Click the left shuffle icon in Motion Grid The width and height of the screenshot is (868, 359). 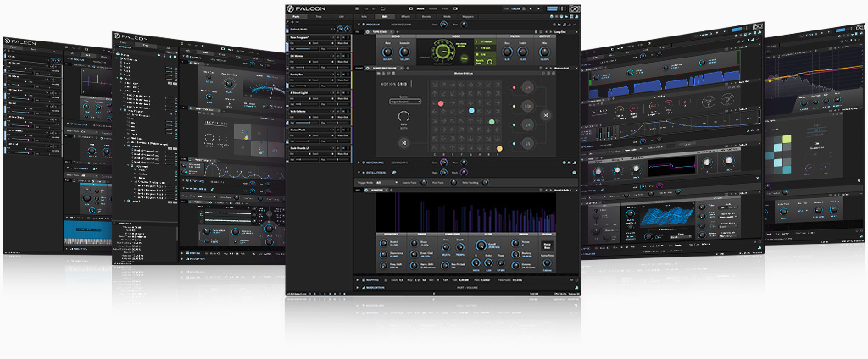pyautogui.click(x=403, y=143)
